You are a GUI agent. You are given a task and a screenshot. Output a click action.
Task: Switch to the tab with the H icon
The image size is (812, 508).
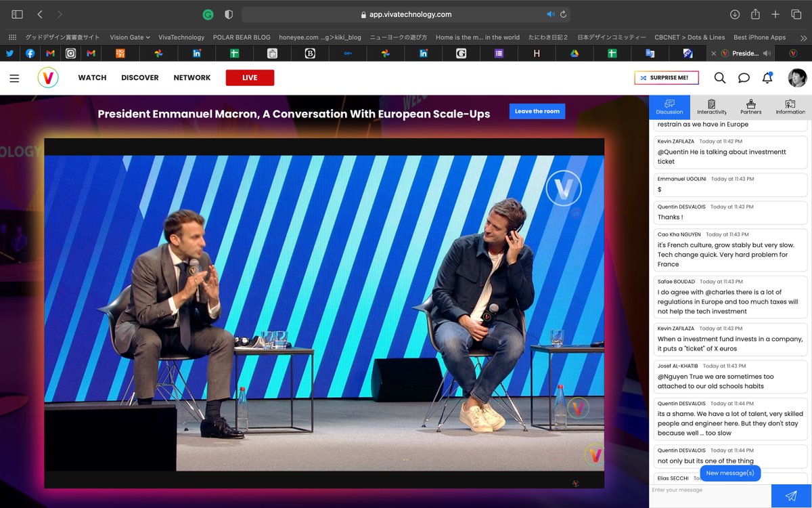(x=537, y=53)
